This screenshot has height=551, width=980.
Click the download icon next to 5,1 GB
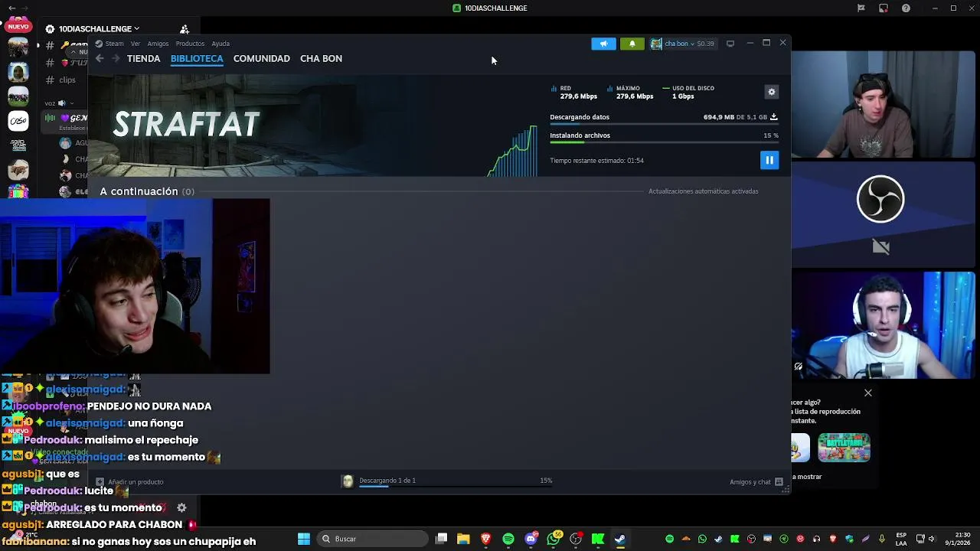[x=773, y=117]
